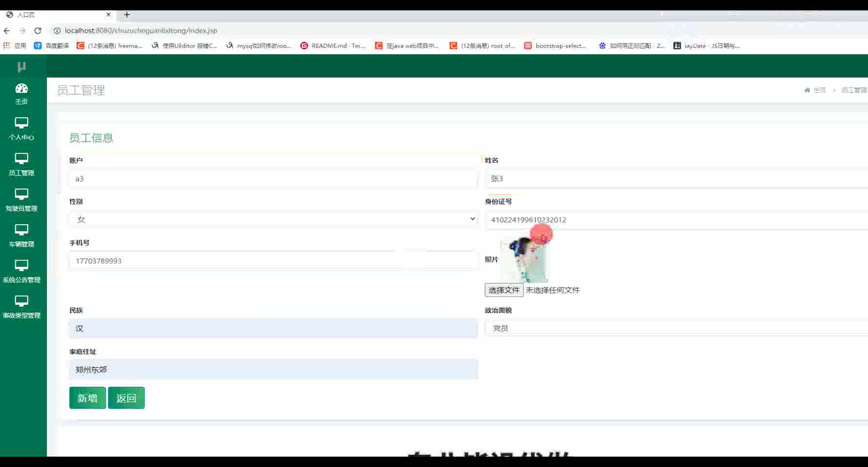
Task: Reload the page with refresh icon
Action: 38,31
